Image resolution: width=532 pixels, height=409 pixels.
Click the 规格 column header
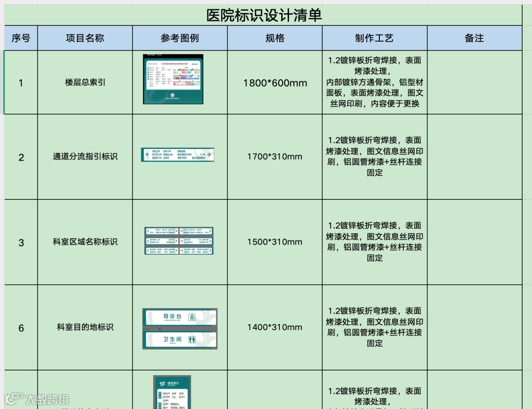pos(274,38)
